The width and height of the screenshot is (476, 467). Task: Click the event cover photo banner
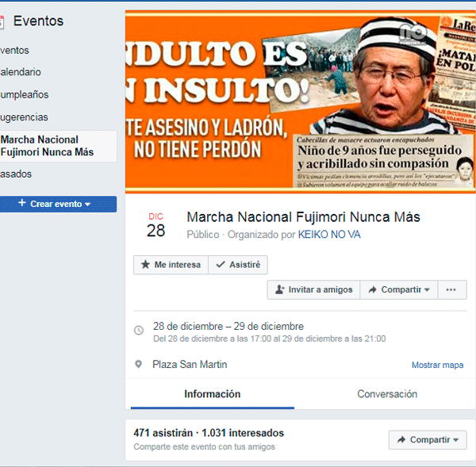coord(300,101)
